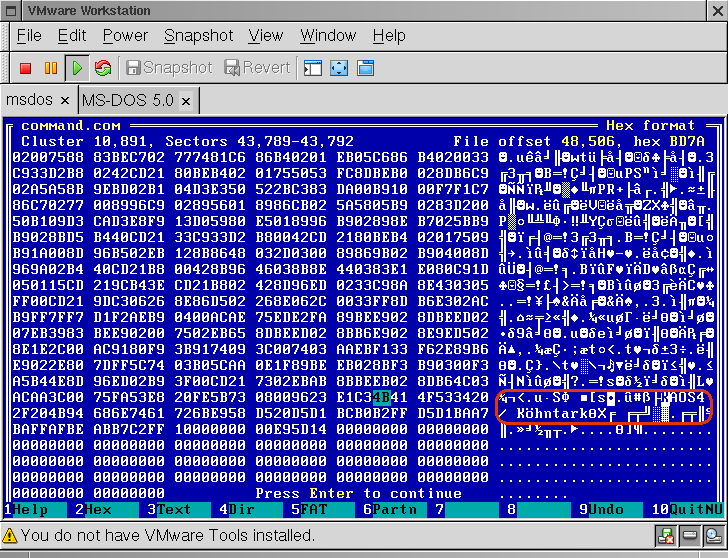
Task: Click the file offset value 48,506
Action: point(588,142)
